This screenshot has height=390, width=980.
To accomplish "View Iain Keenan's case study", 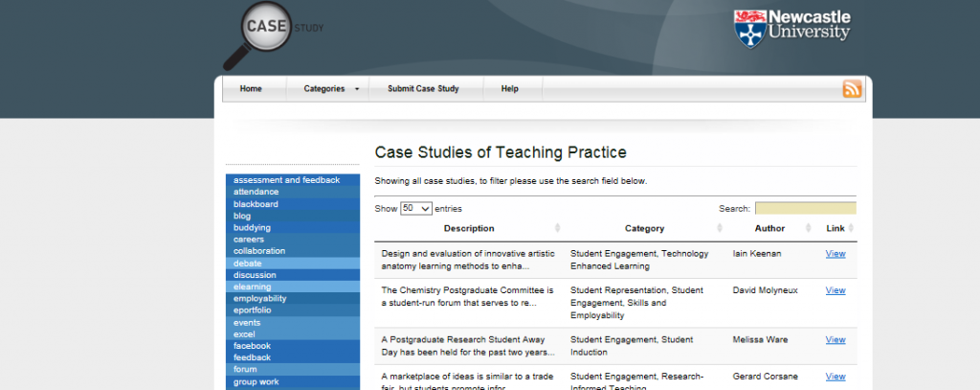I will pos(835,254).
